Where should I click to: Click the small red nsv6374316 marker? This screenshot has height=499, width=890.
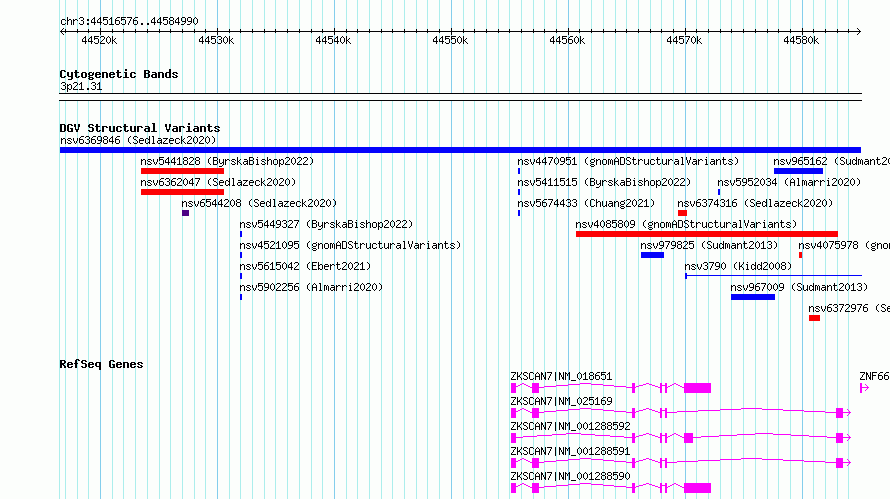click(682, 213)
